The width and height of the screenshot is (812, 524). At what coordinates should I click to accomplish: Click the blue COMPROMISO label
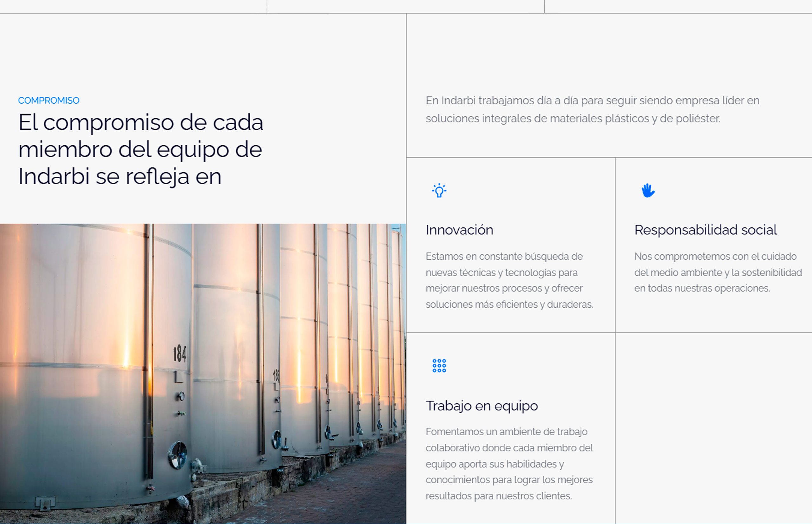tap(49, 100)
